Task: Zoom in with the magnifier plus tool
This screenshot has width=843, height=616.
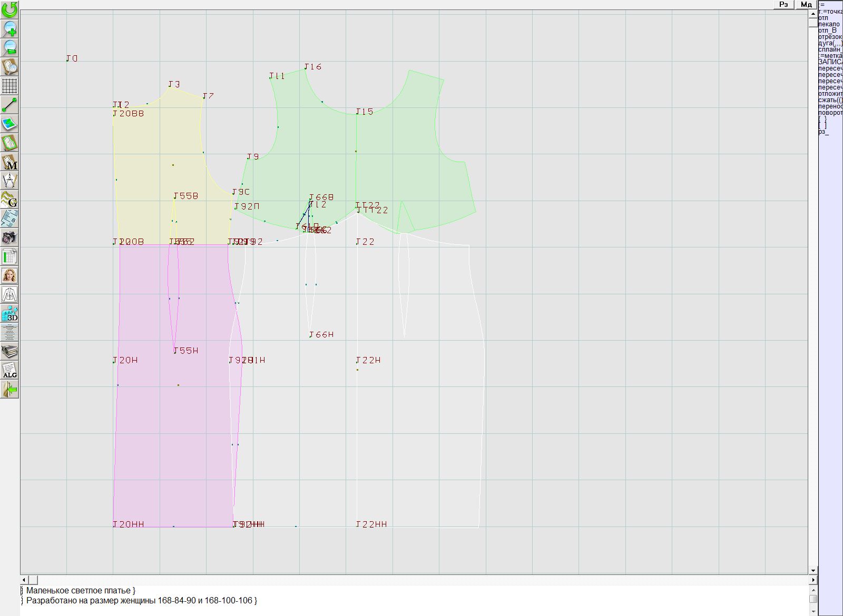Action: click(x=9, y=28)
